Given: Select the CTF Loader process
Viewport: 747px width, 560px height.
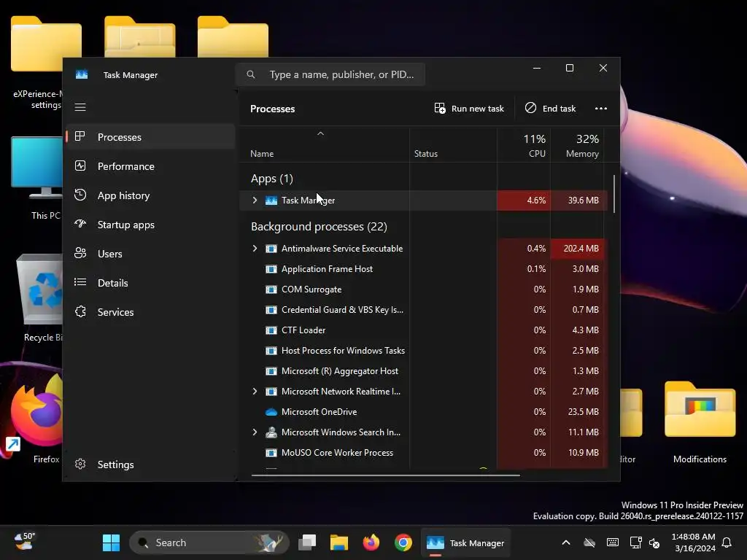Looking at the screenshot, I should click(x=422, y=330).
